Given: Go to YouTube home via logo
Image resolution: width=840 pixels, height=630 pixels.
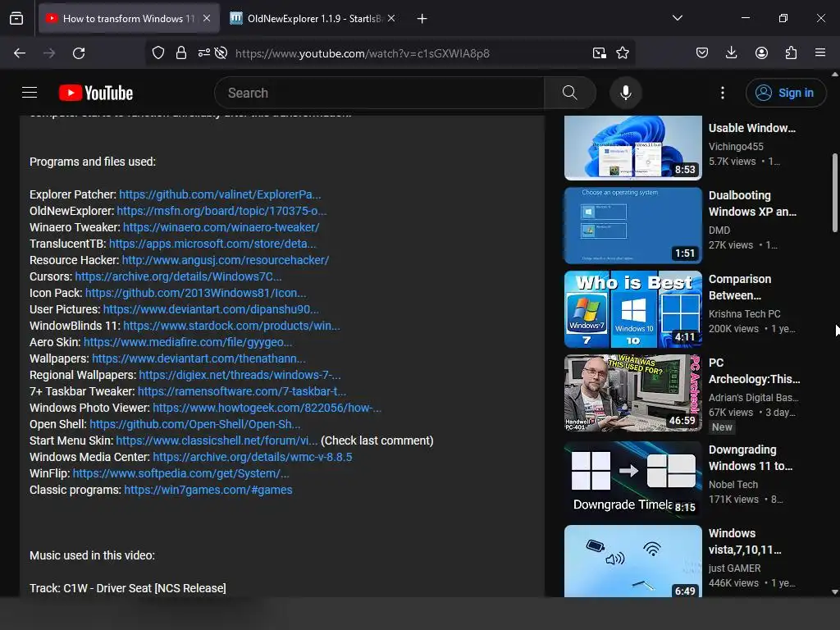Looking at the screenshot, I should [x=96, y=93].
